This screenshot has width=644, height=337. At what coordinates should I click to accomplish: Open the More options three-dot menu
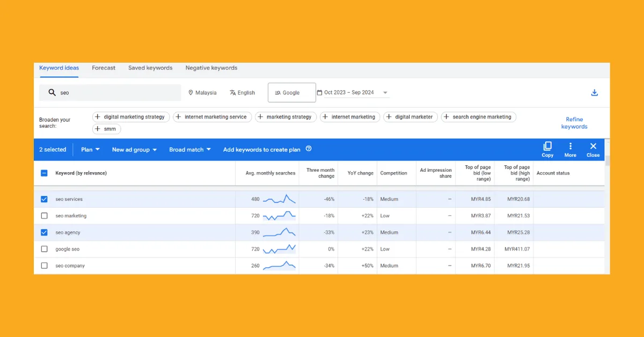point(570,146)
